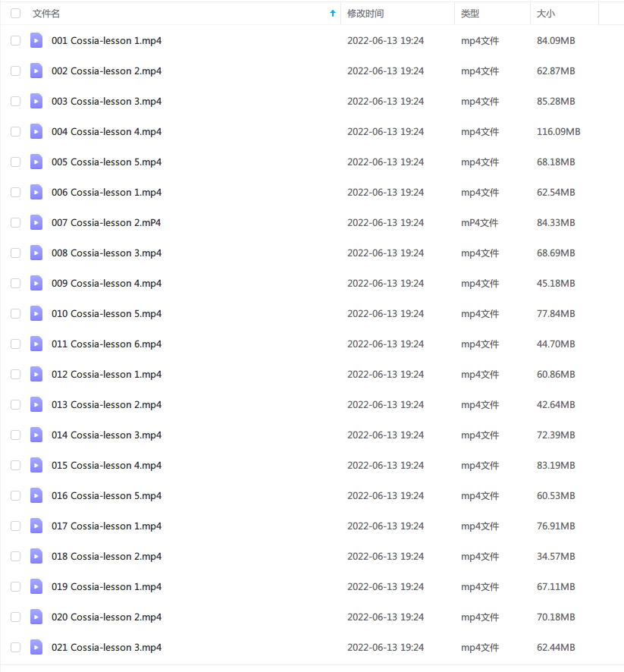This screenshot has height=672, width=624.
Task: Select the video icon for 010 Cossia-lesson 5.mp4
Action: click(36, 313)
